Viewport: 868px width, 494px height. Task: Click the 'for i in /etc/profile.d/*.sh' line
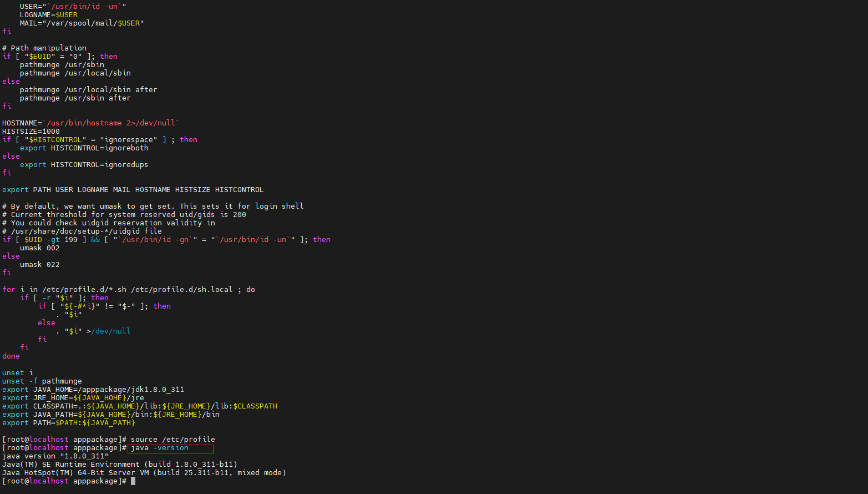click(x=129, y=290)
